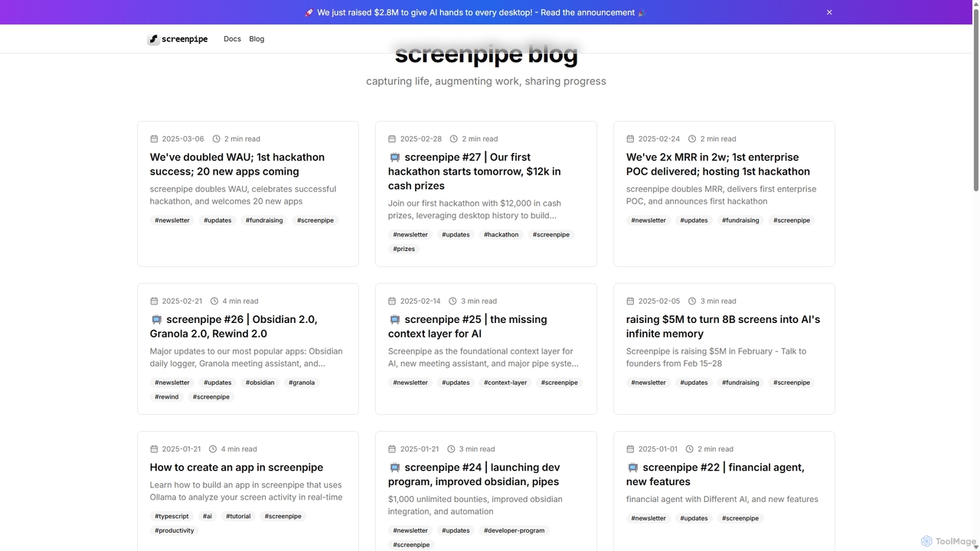The image size is (980, 551).
Task: Click 'financial agent with Different AI' description
Action: 722,500
